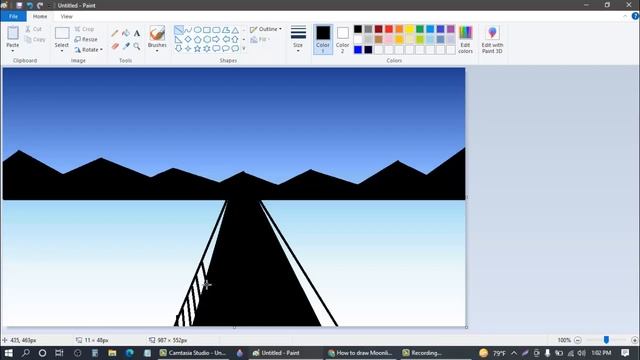Click the 100% zoom level text
Screen dimensions: 640x360
[x=564, y=340]
